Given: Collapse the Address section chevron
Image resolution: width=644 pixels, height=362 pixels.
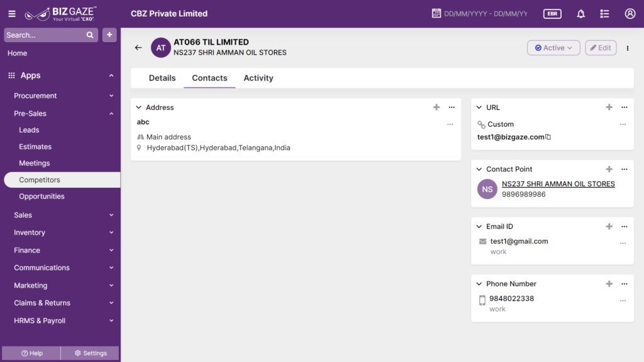Looking at the screenshot, I should (139, 107).
